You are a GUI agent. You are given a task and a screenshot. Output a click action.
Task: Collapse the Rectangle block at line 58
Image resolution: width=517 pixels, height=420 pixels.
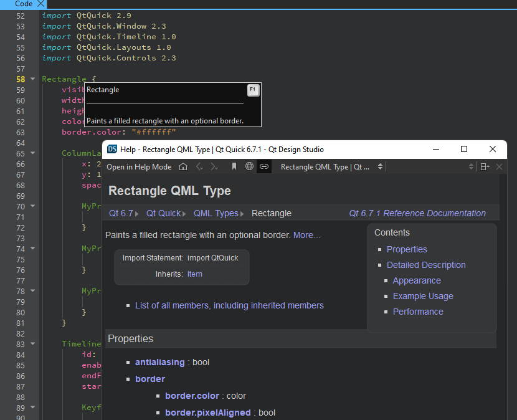(32, 79)
